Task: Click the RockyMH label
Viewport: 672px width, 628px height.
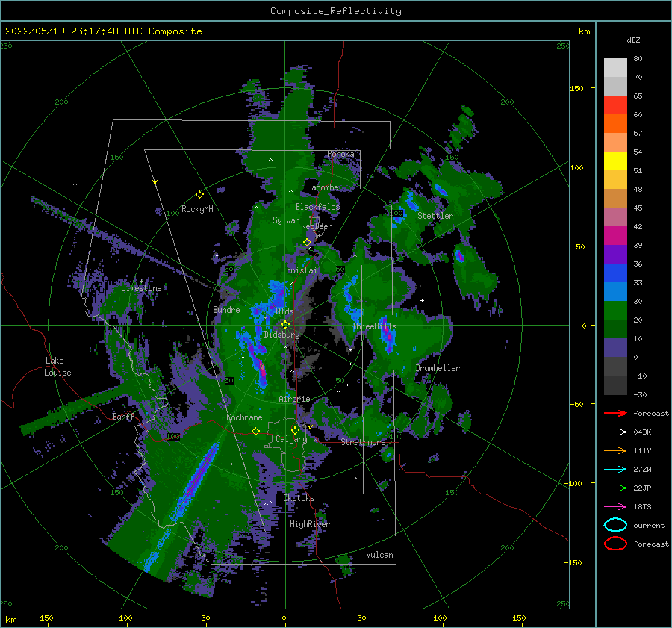Action: (197, 209)
